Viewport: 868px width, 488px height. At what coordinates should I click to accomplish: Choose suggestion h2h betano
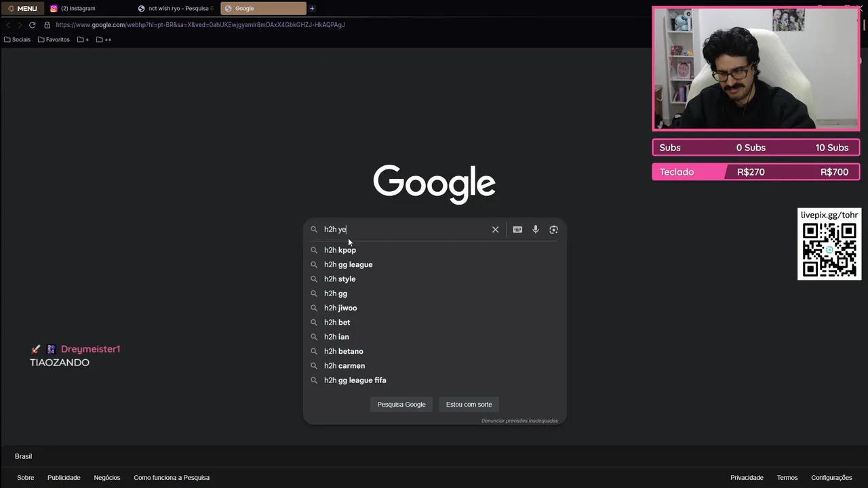434,351
